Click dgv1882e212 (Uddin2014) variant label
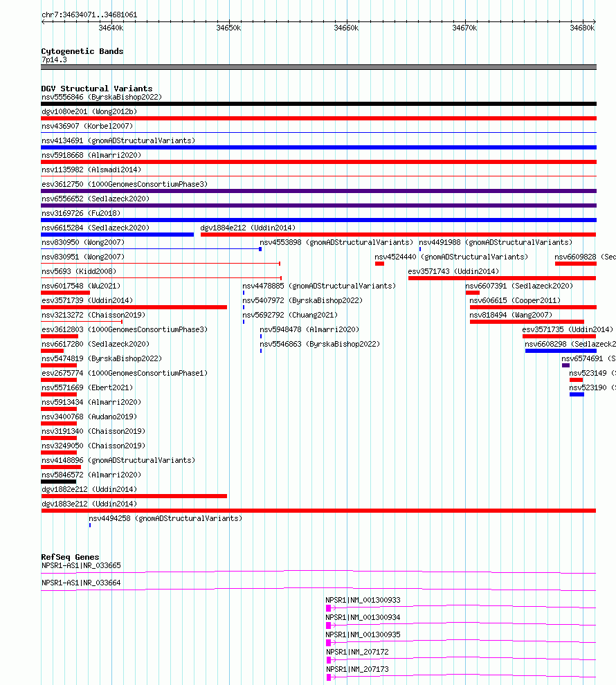The height and width of the screenshot is (685, 616). pyautogui.click(x=89, y=489)
